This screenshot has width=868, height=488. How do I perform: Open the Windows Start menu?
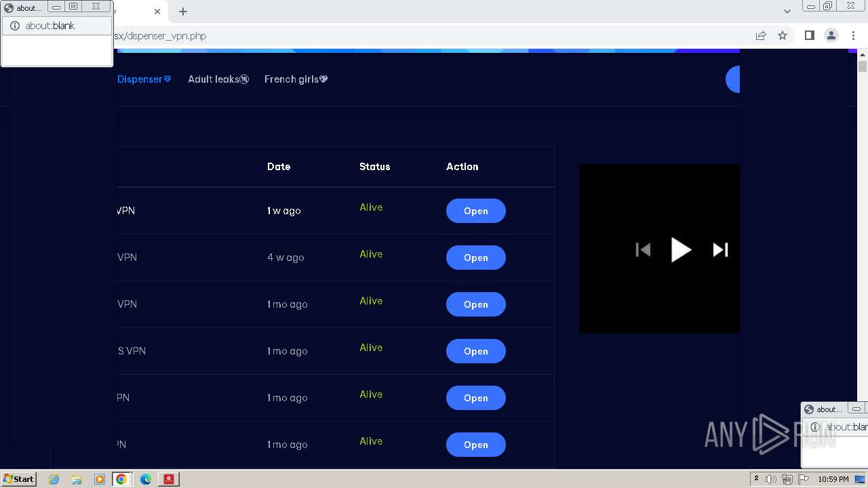pos(18,479)
